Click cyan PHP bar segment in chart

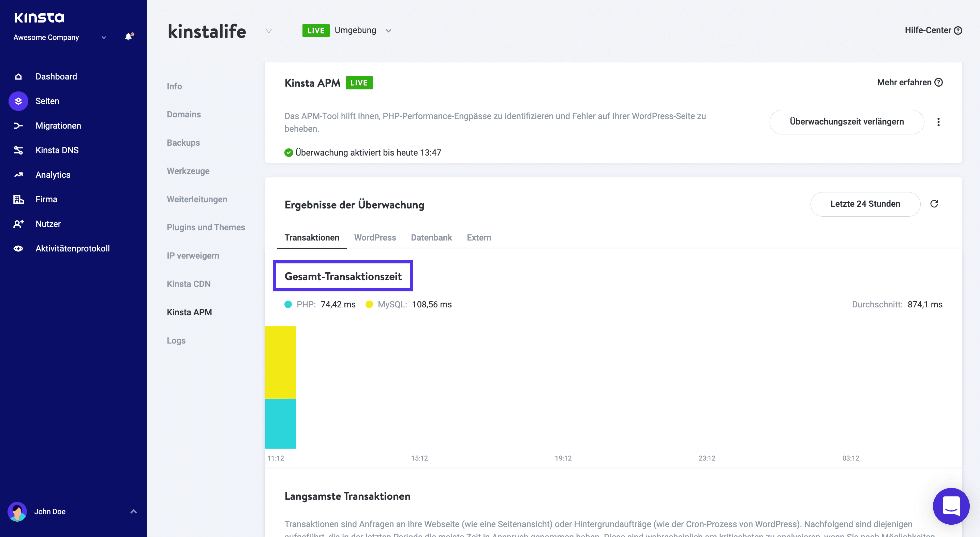(280, 424)
